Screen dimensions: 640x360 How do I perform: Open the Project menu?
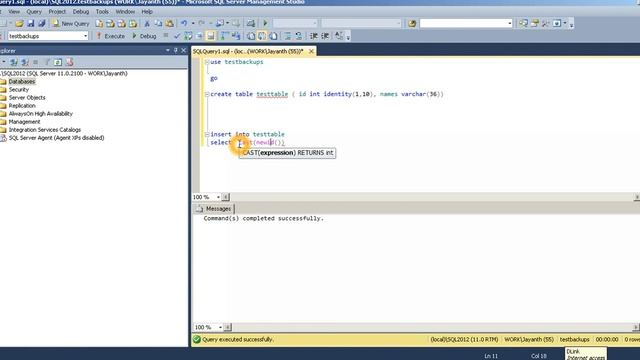57,11
